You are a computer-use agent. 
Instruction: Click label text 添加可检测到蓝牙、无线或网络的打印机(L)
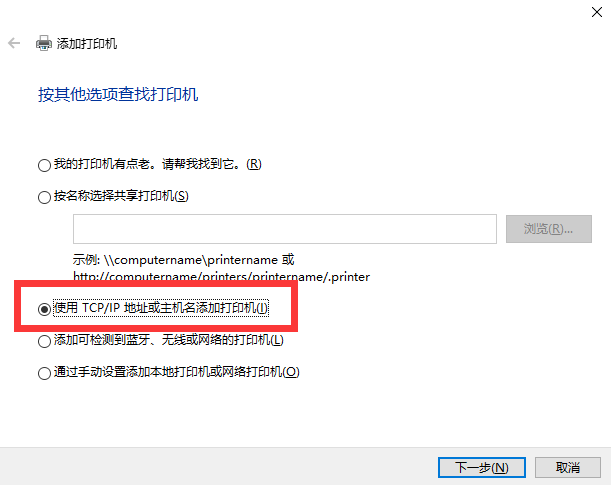click(168, 340)
